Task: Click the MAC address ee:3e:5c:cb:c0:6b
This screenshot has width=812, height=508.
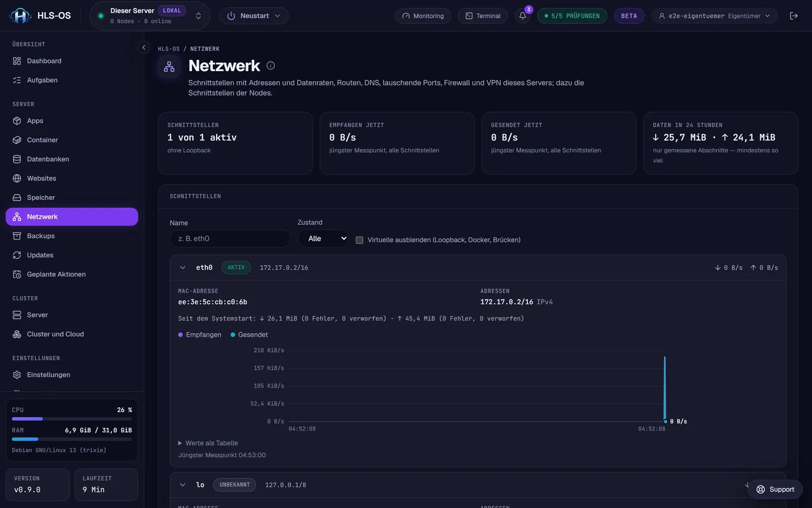Action: pos(213,302)
